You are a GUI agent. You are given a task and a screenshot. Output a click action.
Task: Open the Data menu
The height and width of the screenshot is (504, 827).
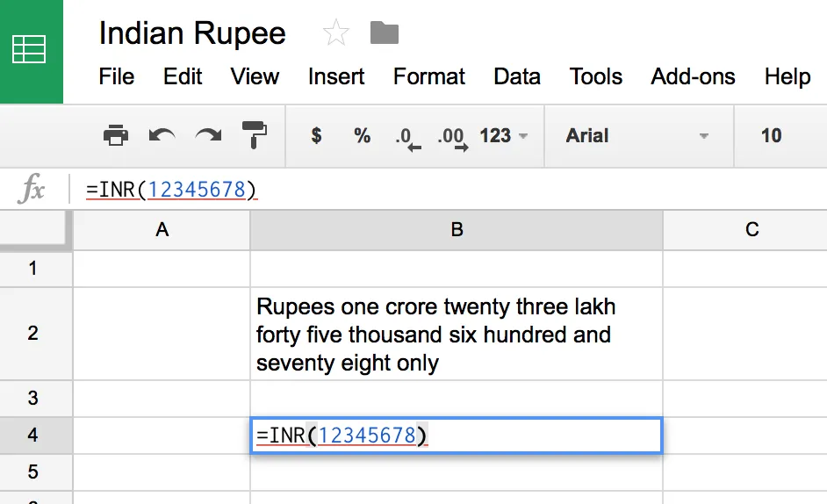tap(517, 76)
